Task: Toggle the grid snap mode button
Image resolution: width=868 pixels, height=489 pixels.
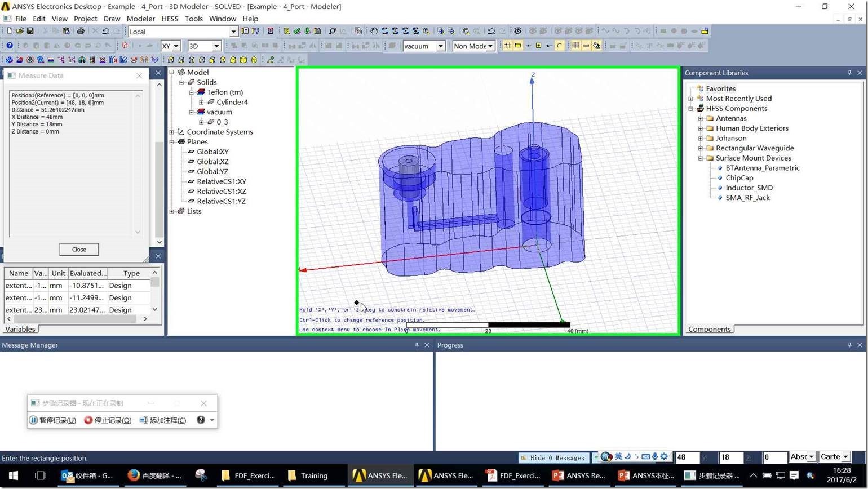Action: tap(507, 46)
